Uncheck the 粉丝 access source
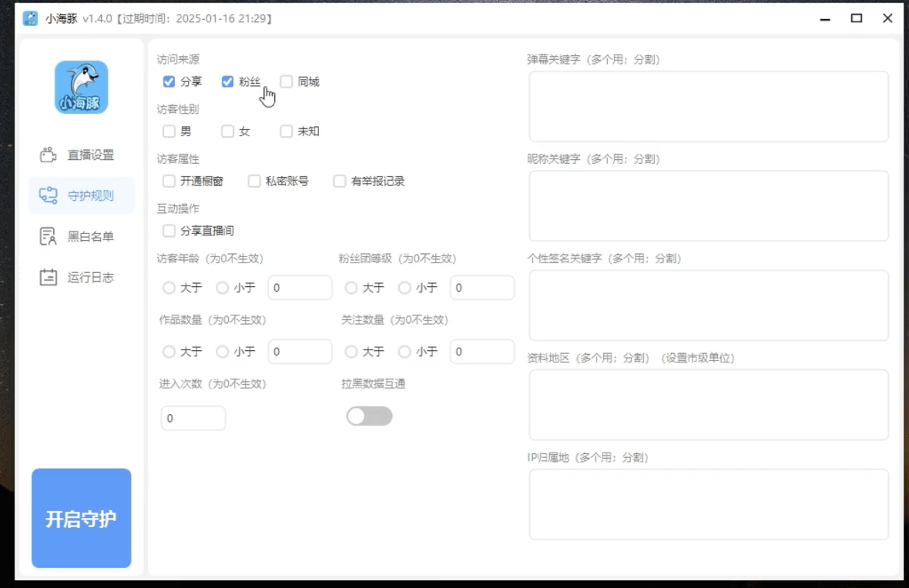 point(227,82)
